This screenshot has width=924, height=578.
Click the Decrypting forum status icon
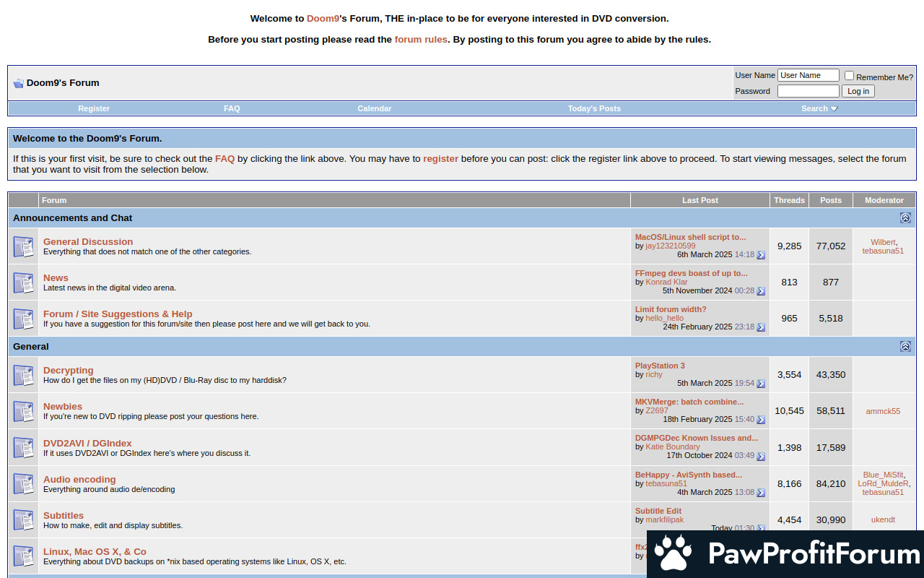24,376
